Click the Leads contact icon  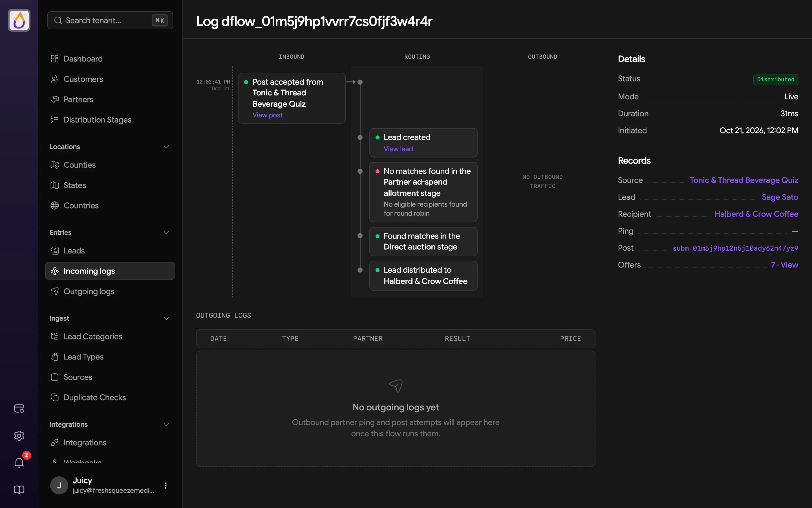[55, 251]
